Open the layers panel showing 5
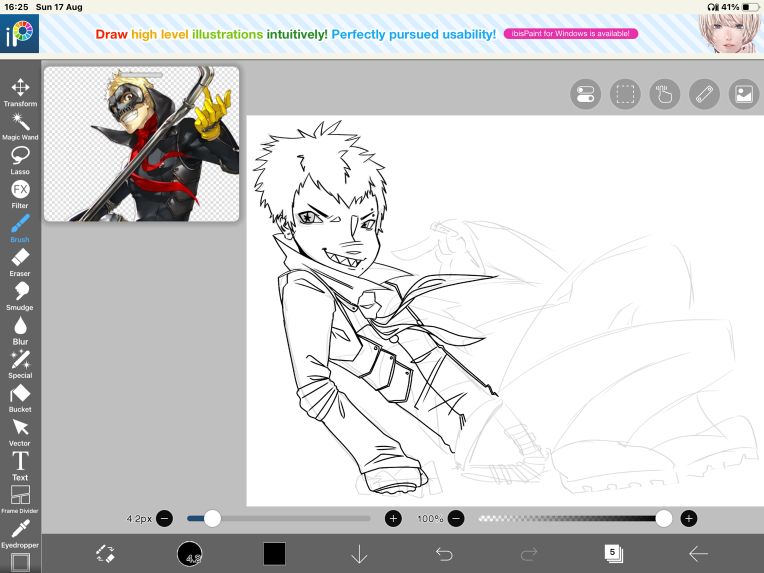This screenshot has width=764, height=573. [x=613, y=554]
